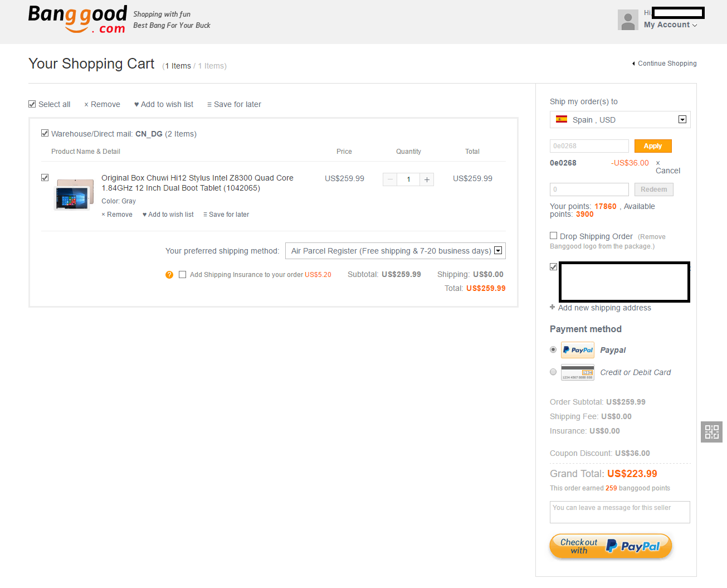Screen dimensions: 727x588
Task: Cancel the applied 0e0268 coupon
Action: pos(668,167)
